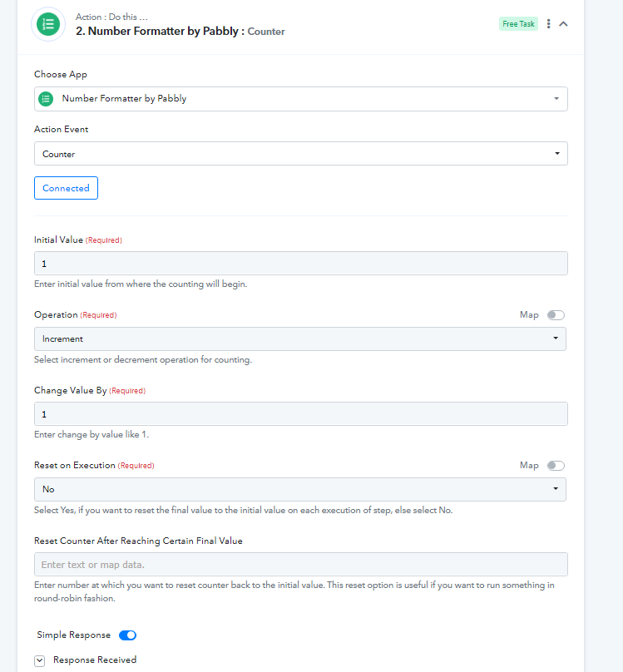Expand the Response Received chevron box
Image resolution: width=623 pixels, height=672 pixels.
[39, 661]
